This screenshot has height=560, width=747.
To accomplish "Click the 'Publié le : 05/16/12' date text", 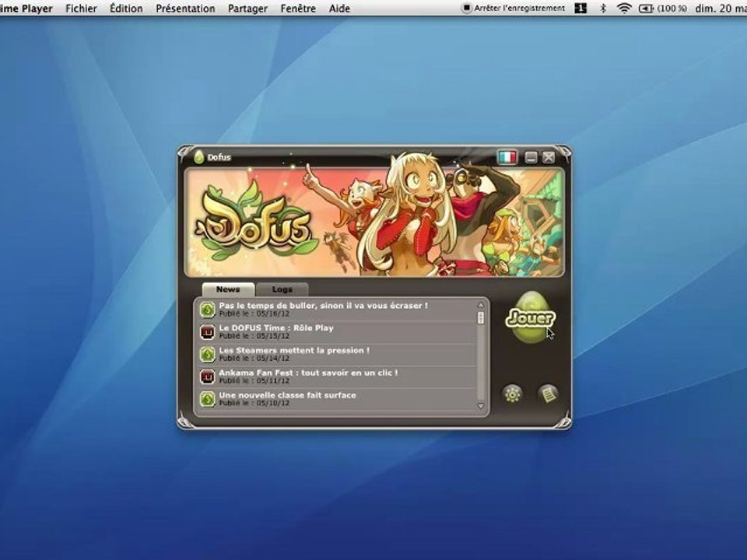I will 254,313.
